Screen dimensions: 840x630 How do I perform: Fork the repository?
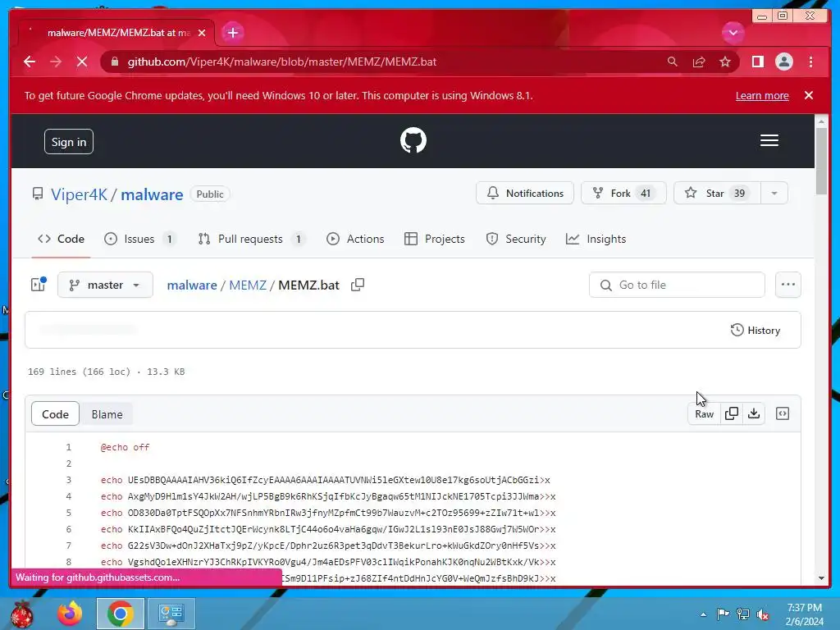(x=623, y=193)
